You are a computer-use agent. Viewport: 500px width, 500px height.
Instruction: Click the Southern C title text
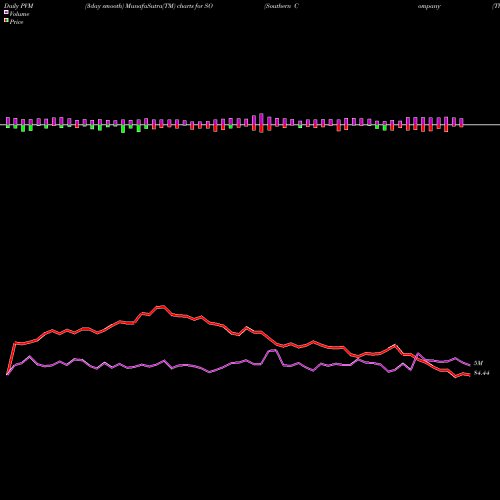pos(281,6)
